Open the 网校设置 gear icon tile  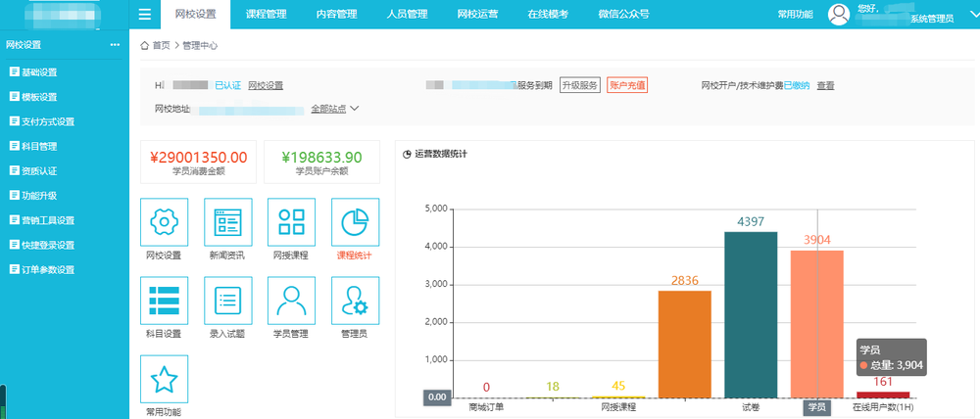(165, 222)
